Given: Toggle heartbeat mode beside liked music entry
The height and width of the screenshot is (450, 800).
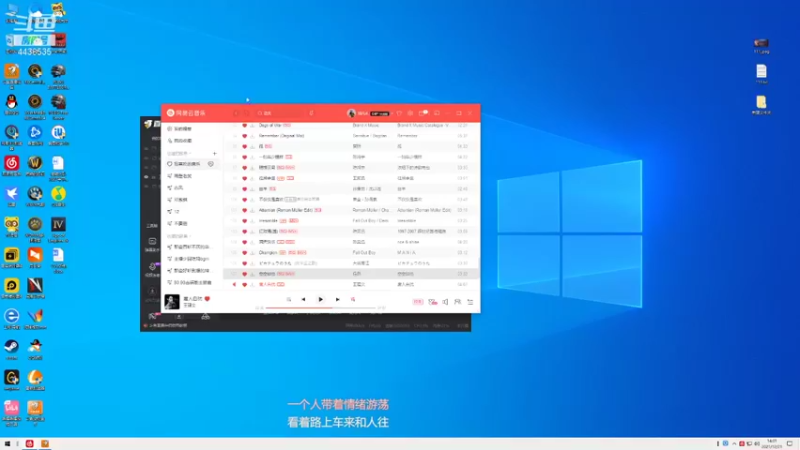Looking at the screenshot, I should click(x=211, y=164).
